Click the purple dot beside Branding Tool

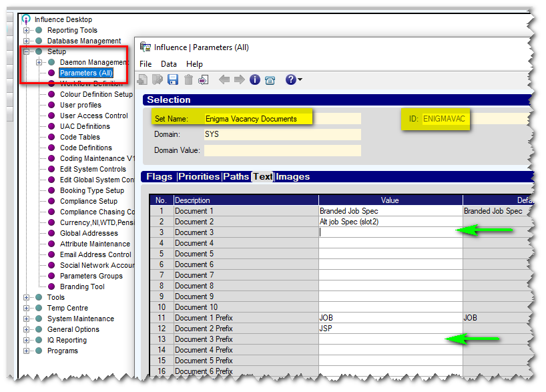pos(51,286)
